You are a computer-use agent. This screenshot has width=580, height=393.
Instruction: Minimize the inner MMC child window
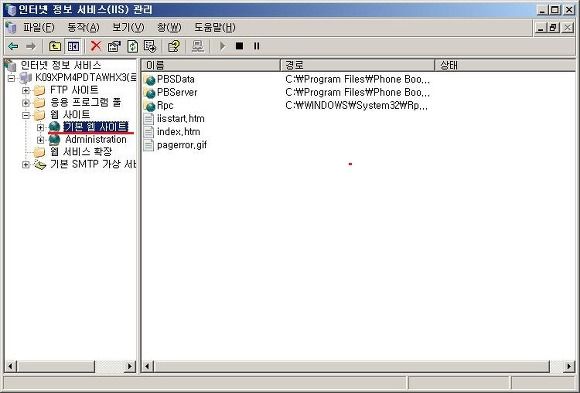pos(541,27)
